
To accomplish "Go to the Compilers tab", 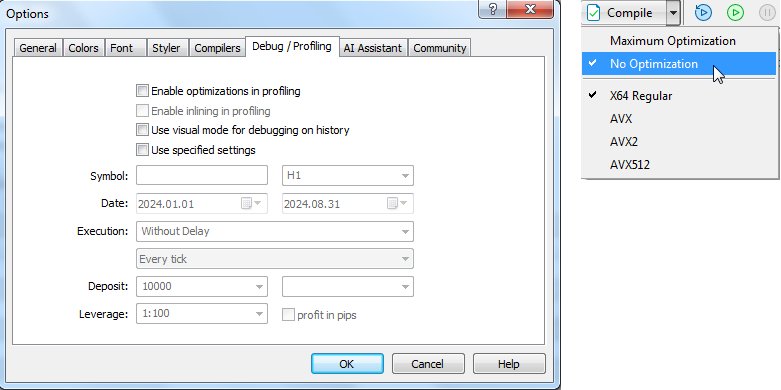I will (x=217, y=48).
